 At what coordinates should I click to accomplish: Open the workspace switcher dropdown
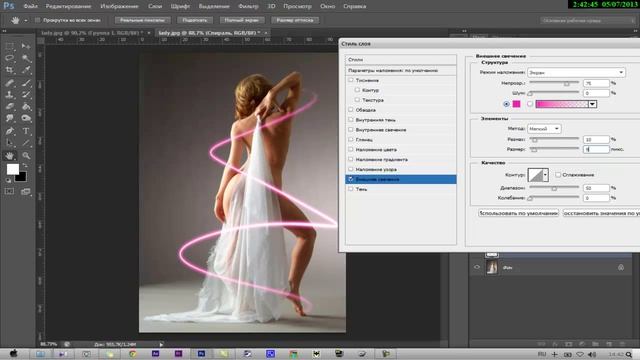[x=589, y=20]
